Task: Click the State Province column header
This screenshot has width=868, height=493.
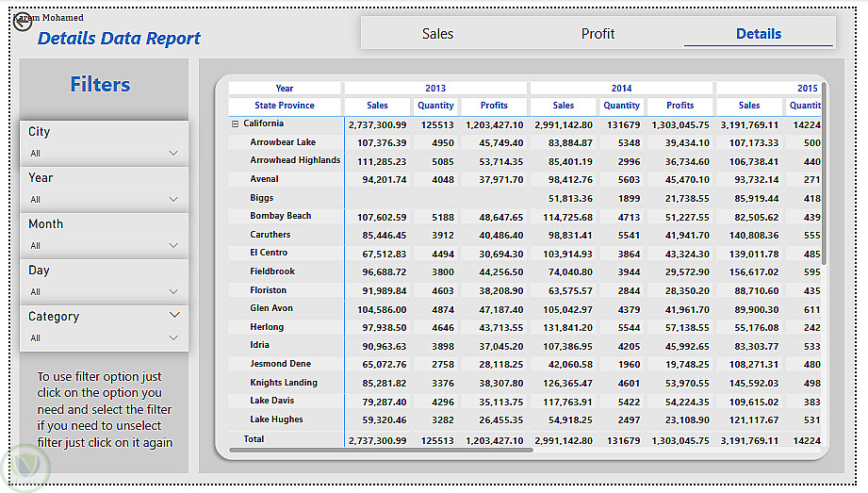Action: pyautogui.click(x=284, y=106)
